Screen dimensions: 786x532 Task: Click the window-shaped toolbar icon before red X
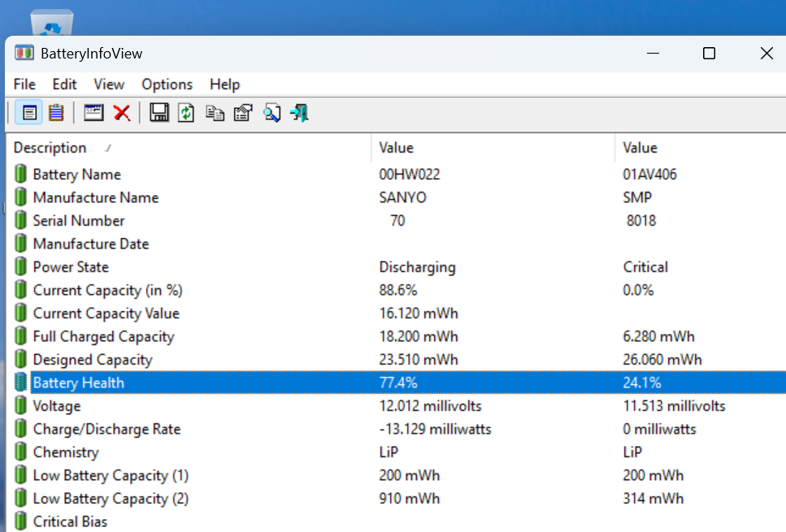pyautogui.click(x=93, y=113)
